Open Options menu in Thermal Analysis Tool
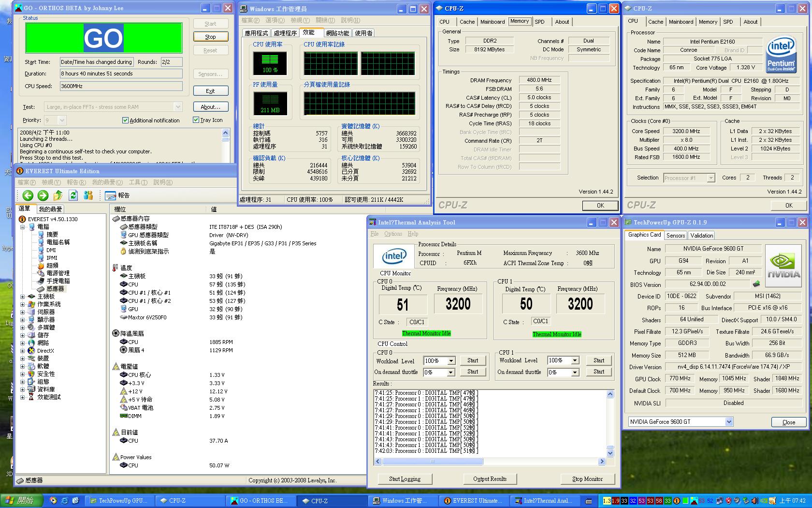Image resolution: width=812 pixels, height=508 pixels. point(393,234)
